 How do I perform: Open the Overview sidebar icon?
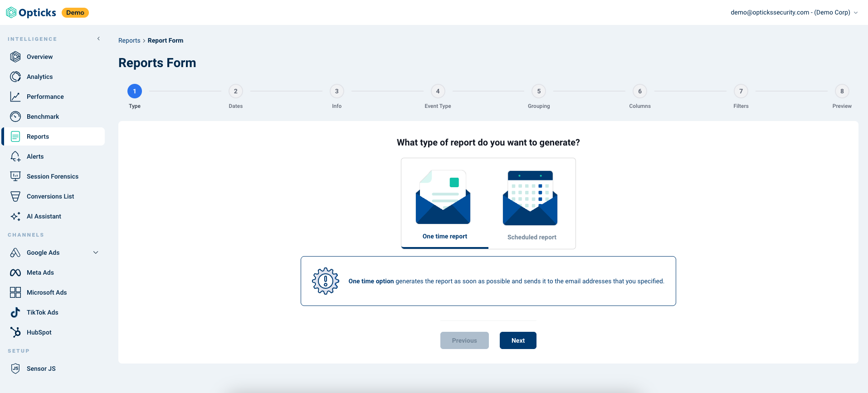point(15,57)
